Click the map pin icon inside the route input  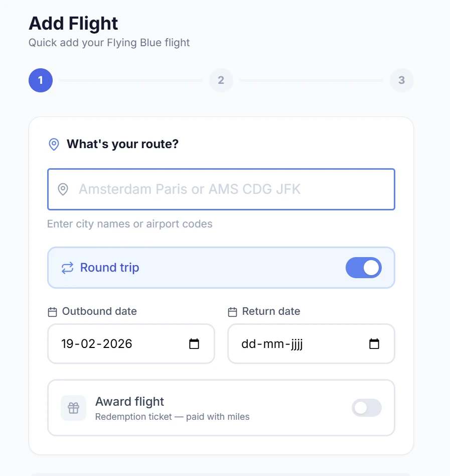click(63, 189)
